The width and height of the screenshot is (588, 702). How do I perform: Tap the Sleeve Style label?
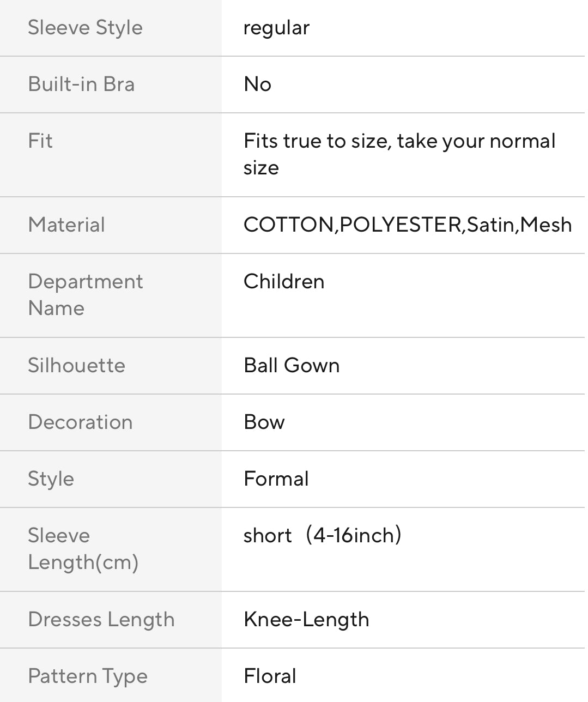tap(85, 28)
